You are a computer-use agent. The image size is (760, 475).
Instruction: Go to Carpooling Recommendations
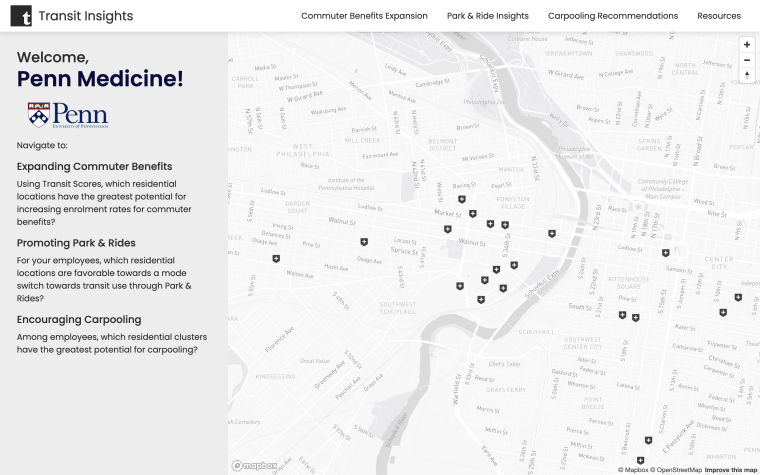click(x=613, y=16)
